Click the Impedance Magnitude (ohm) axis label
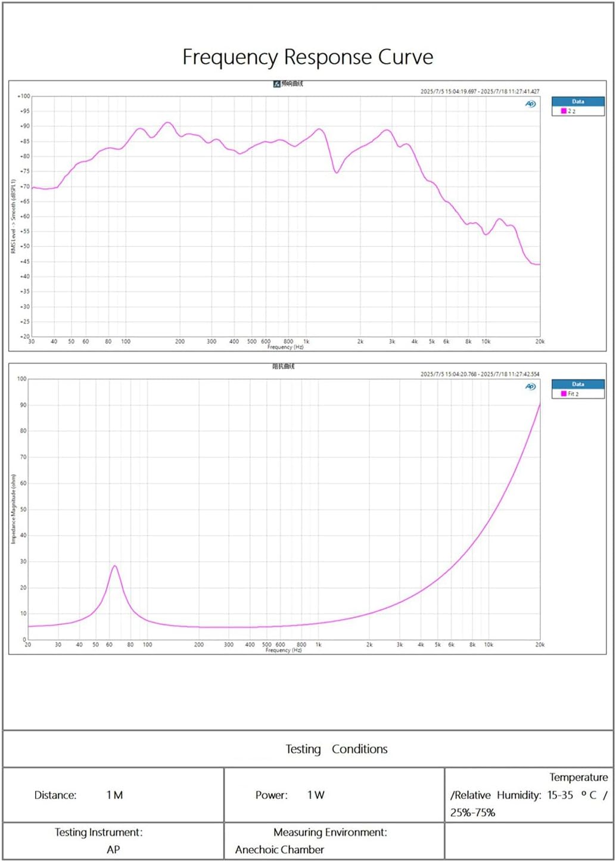Screen dimensions: 616x862 [13, 509]
